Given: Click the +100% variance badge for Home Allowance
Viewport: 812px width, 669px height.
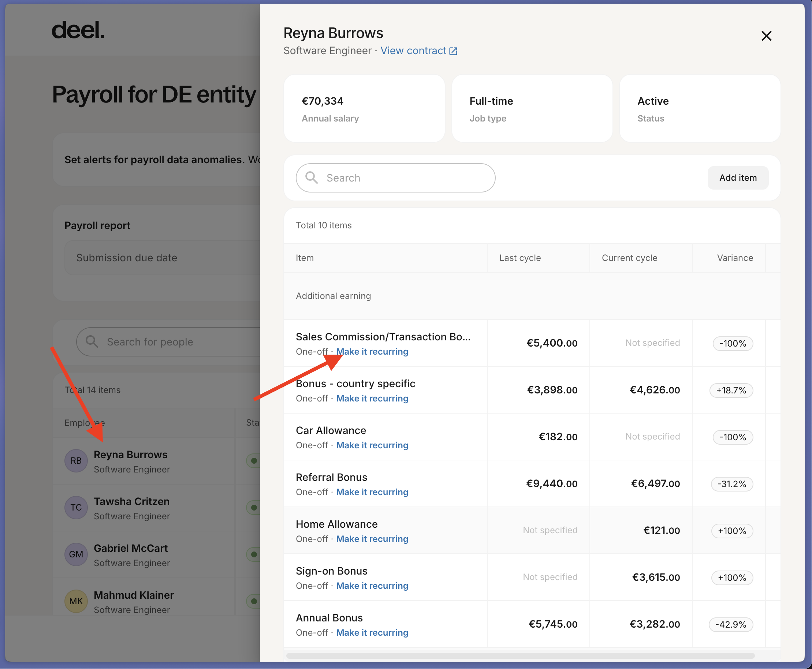Looking at the screenshot, I should click(x=732, y=531).
